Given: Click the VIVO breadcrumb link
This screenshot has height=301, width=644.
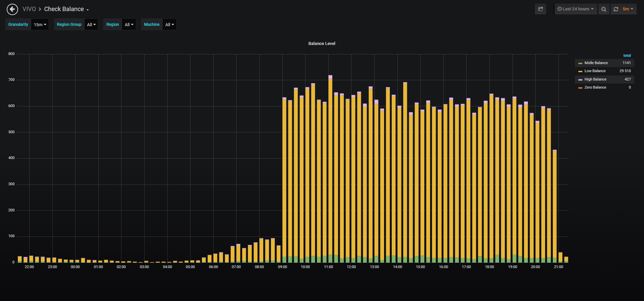Looking at the screenshot, I should tap(29, 9).
